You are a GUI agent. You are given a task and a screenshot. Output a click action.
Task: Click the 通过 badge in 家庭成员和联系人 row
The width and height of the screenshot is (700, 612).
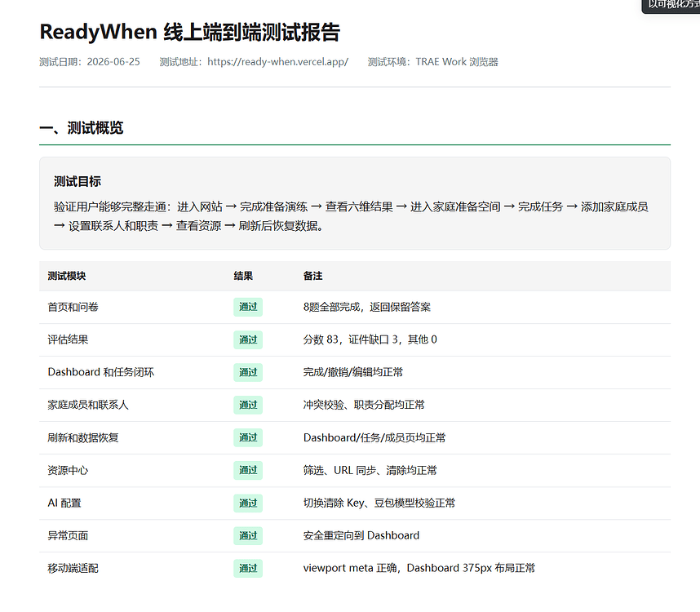[248, 405]
